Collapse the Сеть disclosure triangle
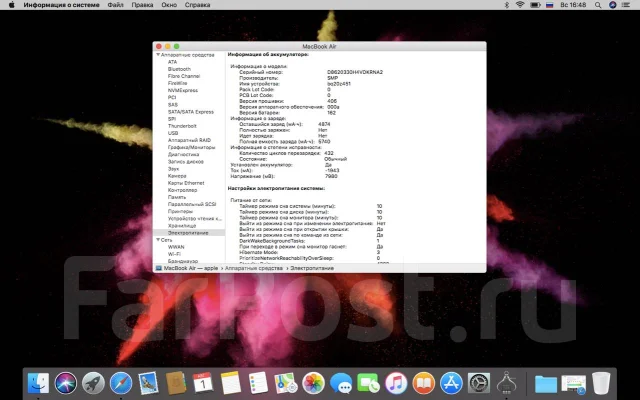This screenshot has width=640, height=400. point(158,240)
